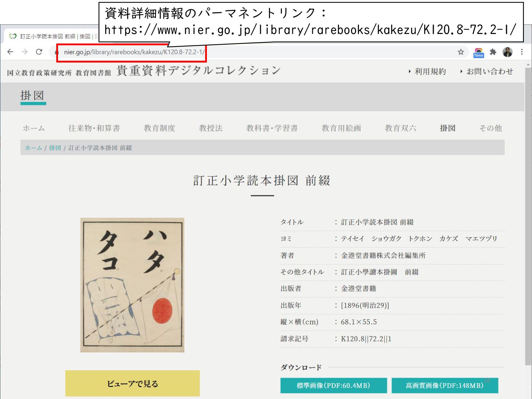Click the 出版年 field label
The width and height of the screenshot is (532, 399).
coord(291,305)
